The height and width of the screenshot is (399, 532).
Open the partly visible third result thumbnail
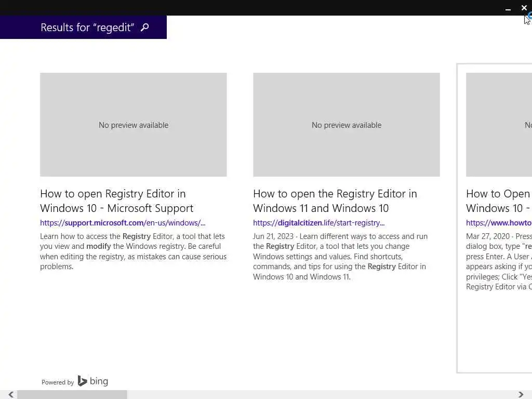pyautogui.click(x=499, y=125)
